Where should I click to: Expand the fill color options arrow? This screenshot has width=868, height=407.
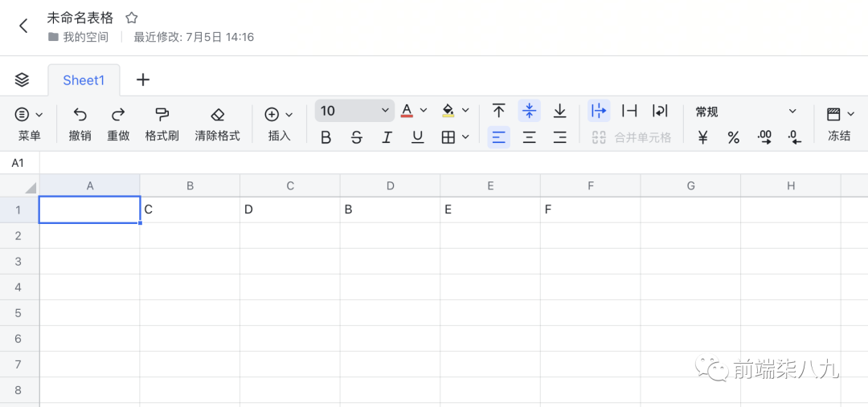point(465,110)
